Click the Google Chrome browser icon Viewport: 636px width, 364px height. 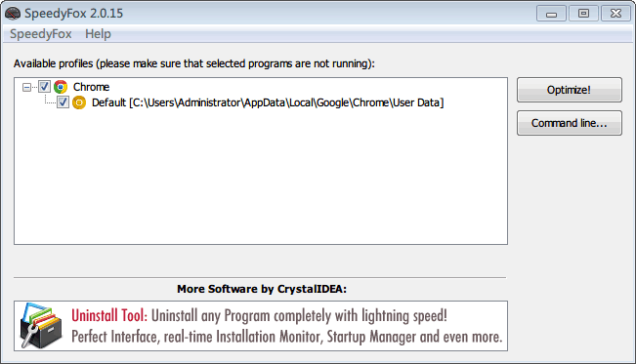tap(61, 87)
